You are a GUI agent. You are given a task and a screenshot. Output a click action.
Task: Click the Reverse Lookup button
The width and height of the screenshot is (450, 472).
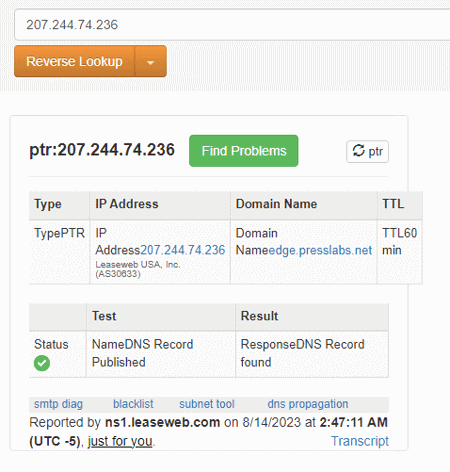(x=74, y=61)
